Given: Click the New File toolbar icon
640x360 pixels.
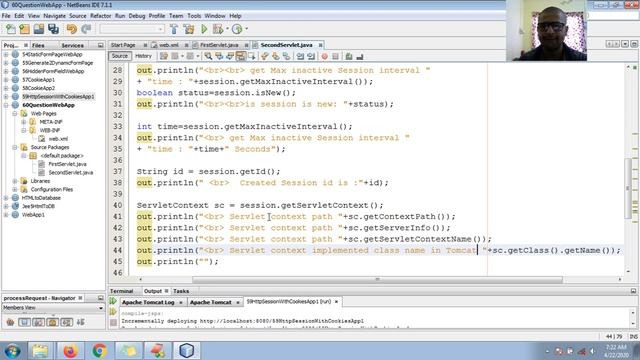Looking at the screenshot, I should (x=11, y=29).
